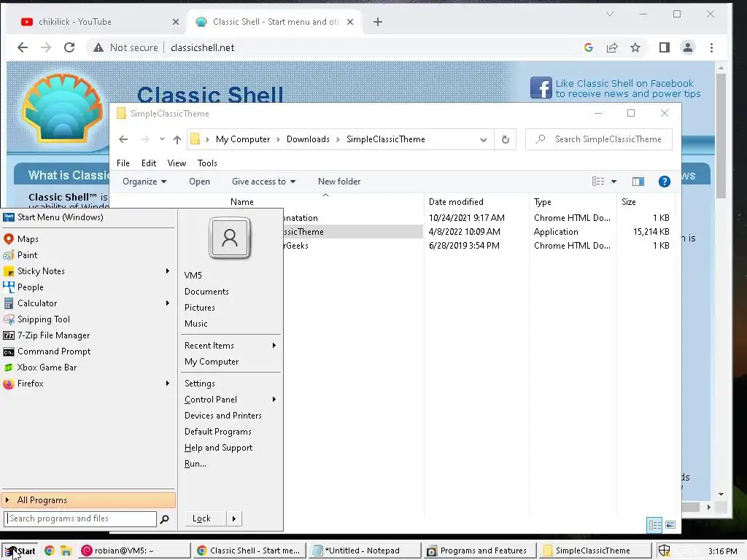747x560 pixels.
Task: Switch to details view toggle
Action: pos(654,525)
